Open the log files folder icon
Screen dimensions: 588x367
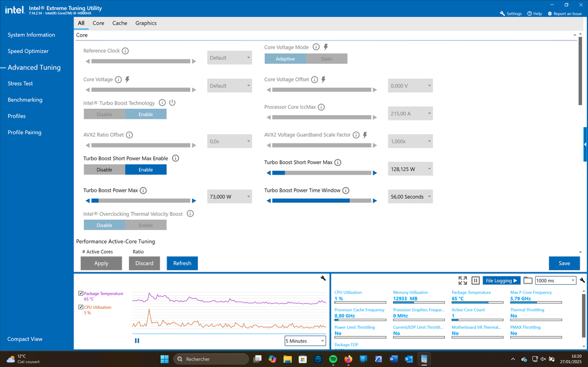(528, 281)
